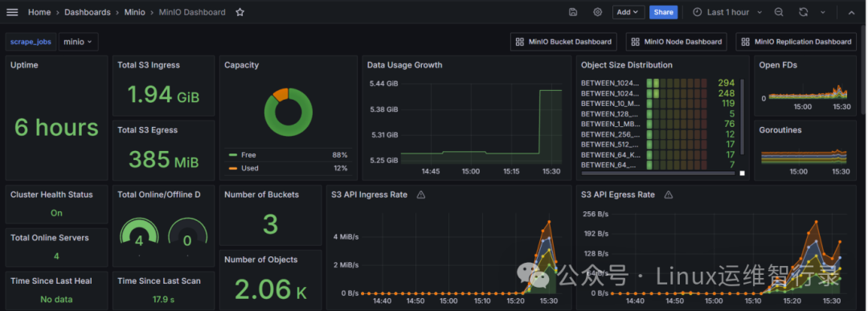Navigate to Minio folder in breadcrumb
Image resolution: width=868 pixels, height=311 pixels.
tap(136, 12)
